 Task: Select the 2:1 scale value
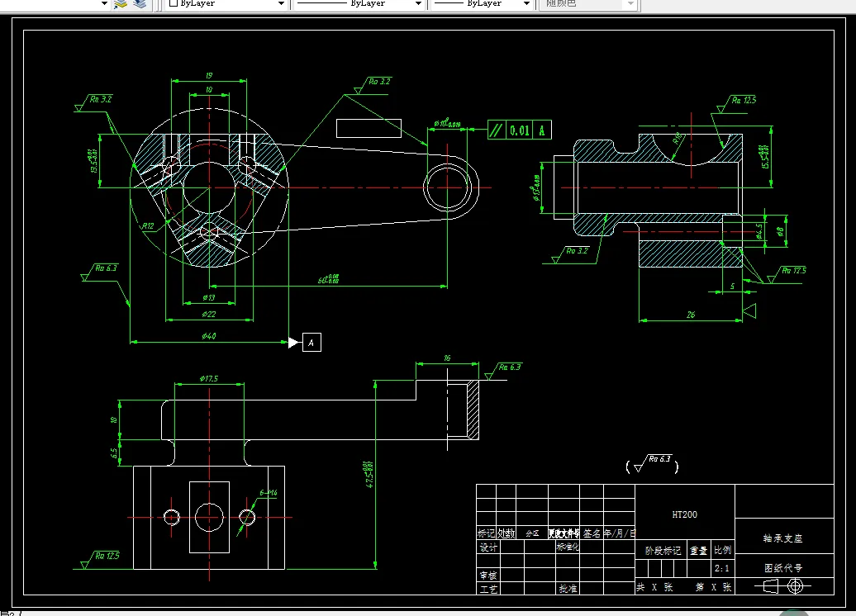tap(722, 569)
